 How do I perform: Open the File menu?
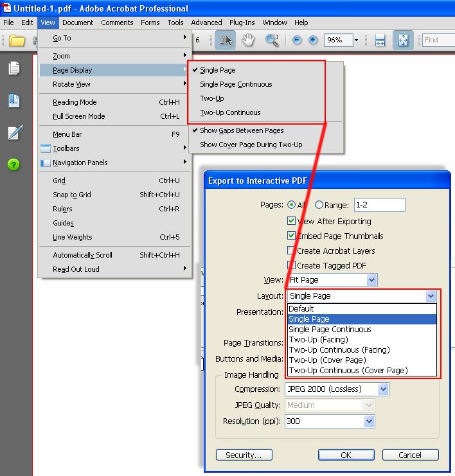[x=8, y=22]
